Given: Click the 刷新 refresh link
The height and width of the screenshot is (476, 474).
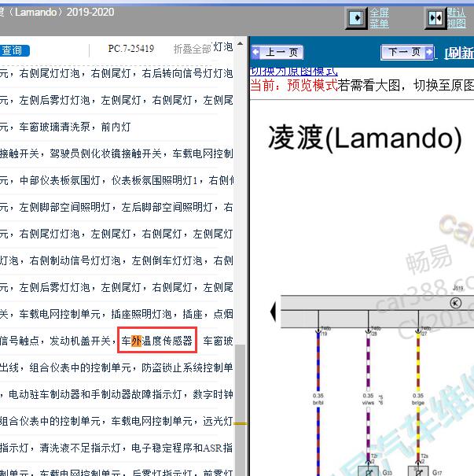Looking at the screenshot, I should 459,53.
